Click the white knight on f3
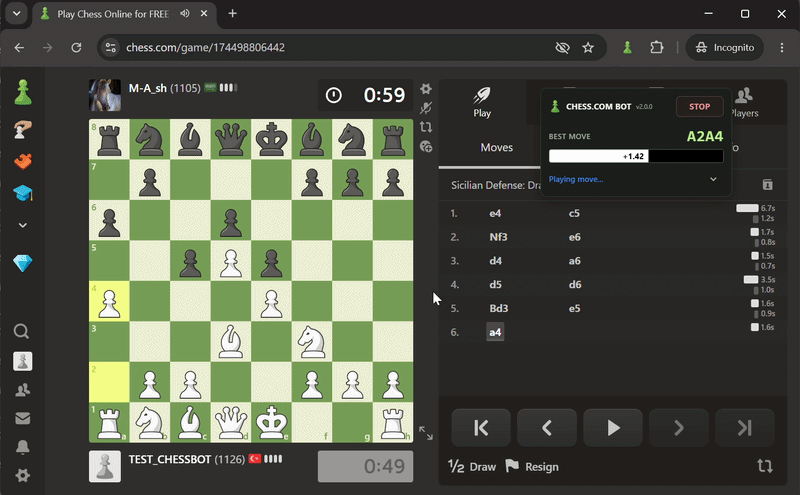The width and height of the screenshot is (800, 495). point(312,342)
